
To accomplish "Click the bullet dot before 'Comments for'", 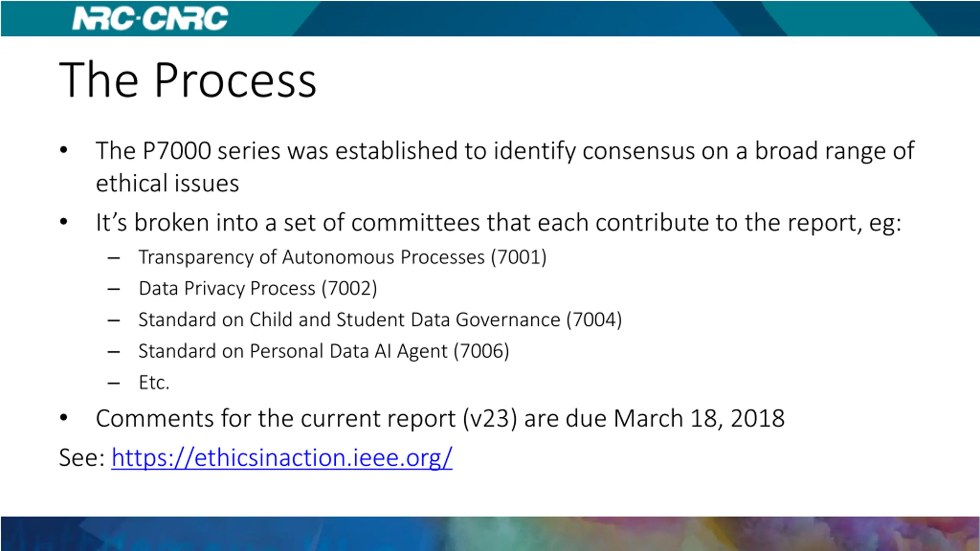I will pyautogui.click(x=64, y=418).
